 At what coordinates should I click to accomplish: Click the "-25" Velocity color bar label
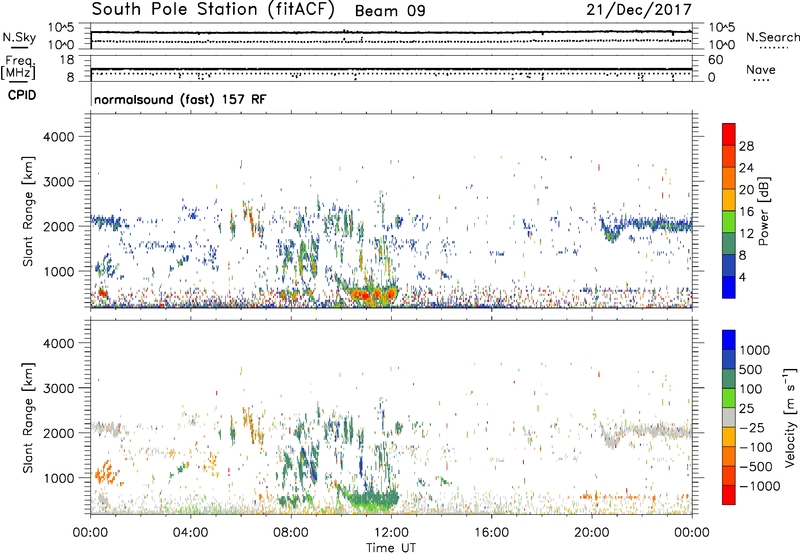pos(750,428)
